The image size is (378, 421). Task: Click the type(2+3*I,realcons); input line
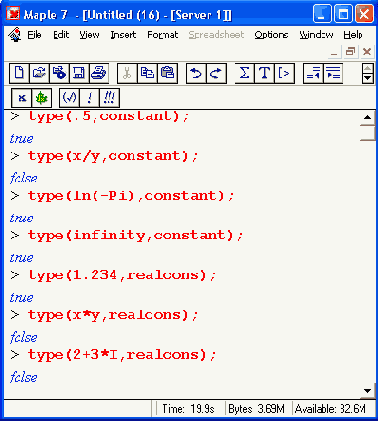122,354
